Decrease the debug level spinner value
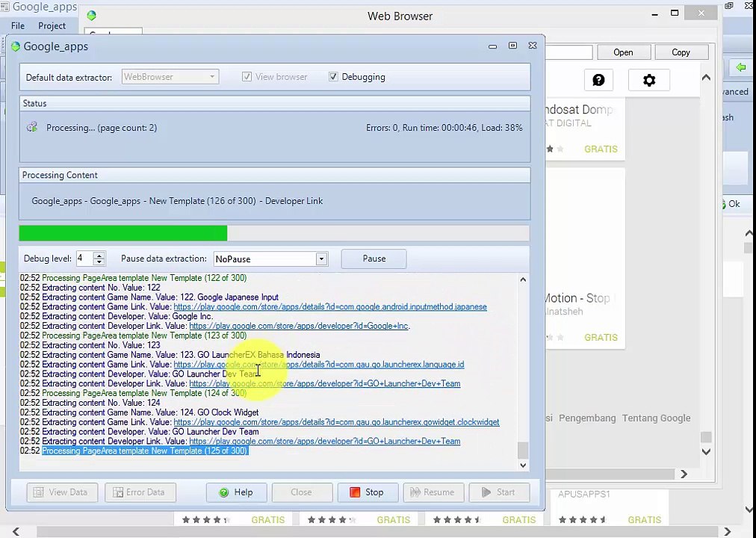756x538 pixels. coord(99,262)
